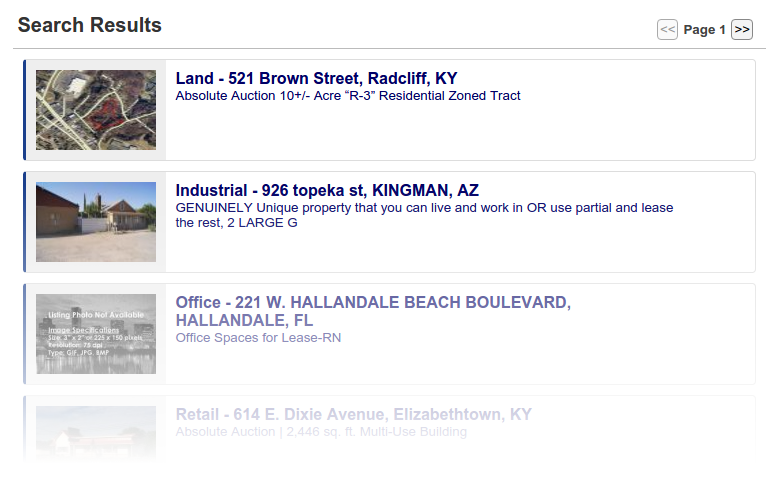
Task: Open Land - 521 Brown Street, Radcliff listing
Action: click(316, 78)
